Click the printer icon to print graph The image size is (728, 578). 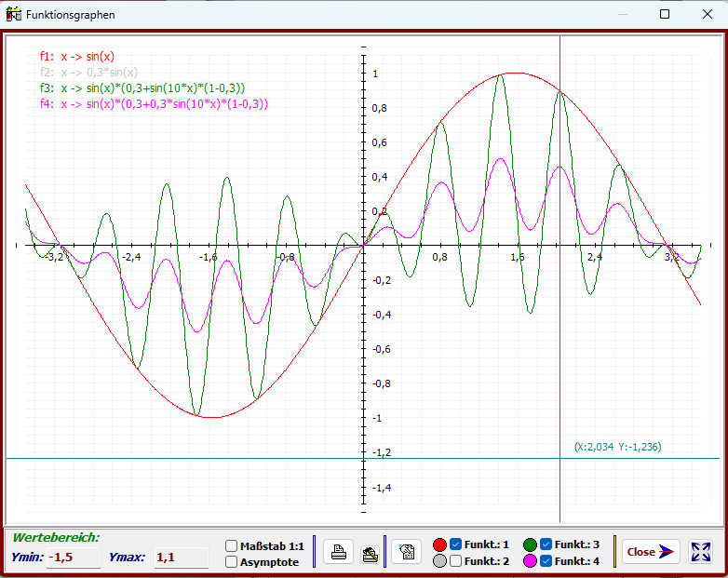tap(340, 552)
